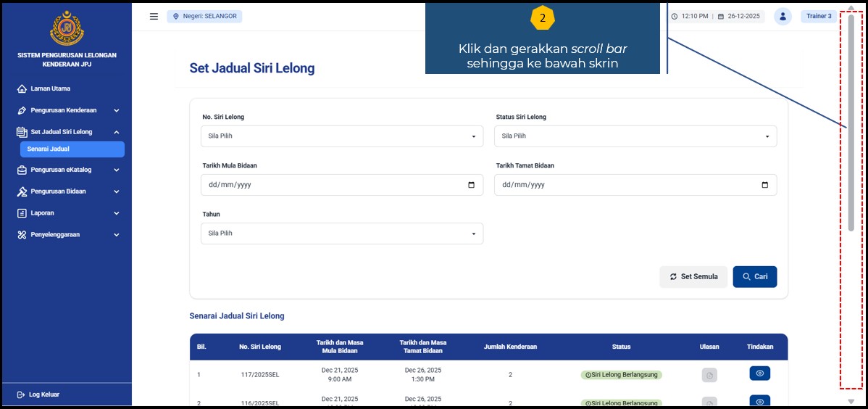868x409 pixels.
Task: Select Senarai Jadual submenu item
Action: point(72,149)
